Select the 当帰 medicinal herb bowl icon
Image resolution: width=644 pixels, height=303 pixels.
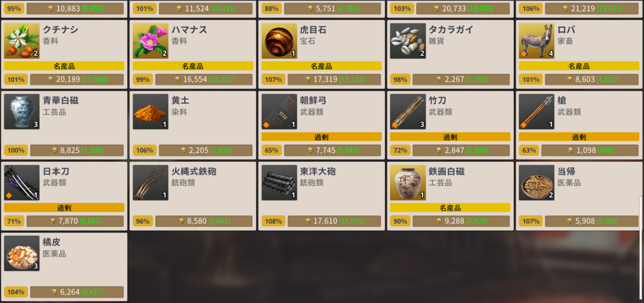tap(537, 183)
